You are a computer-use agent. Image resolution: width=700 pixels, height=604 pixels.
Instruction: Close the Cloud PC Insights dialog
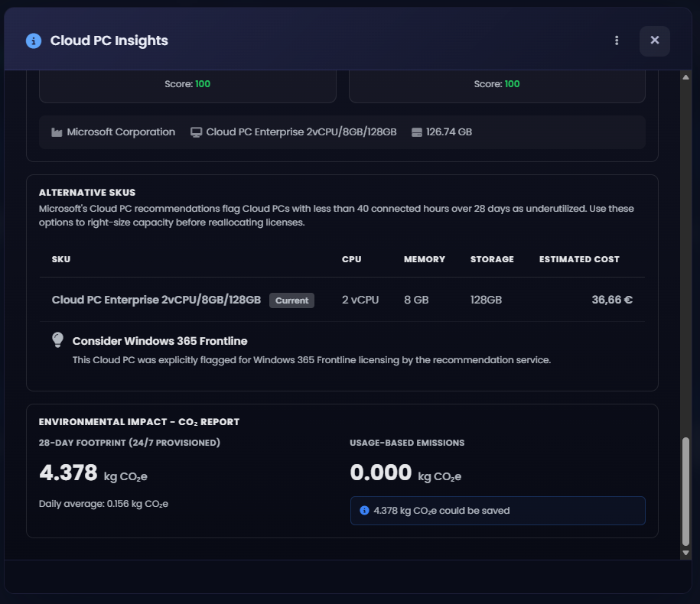point(654,41)
